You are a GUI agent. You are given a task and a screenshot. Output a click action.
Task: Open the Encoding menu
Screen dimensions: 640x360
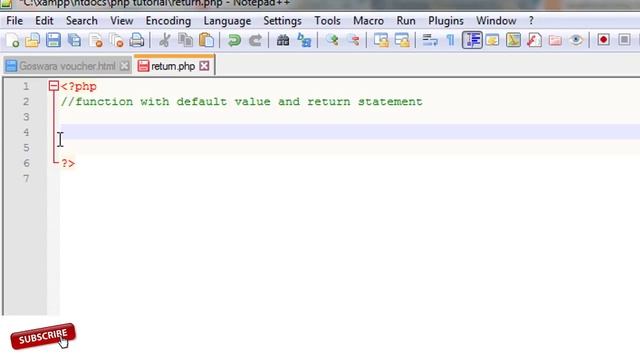168,21
